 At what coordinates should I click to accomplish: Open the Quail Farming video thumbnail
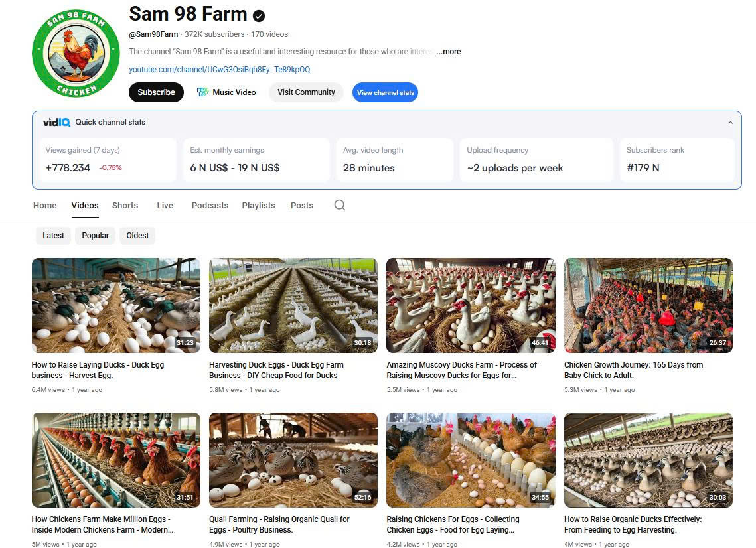point(293,460)
